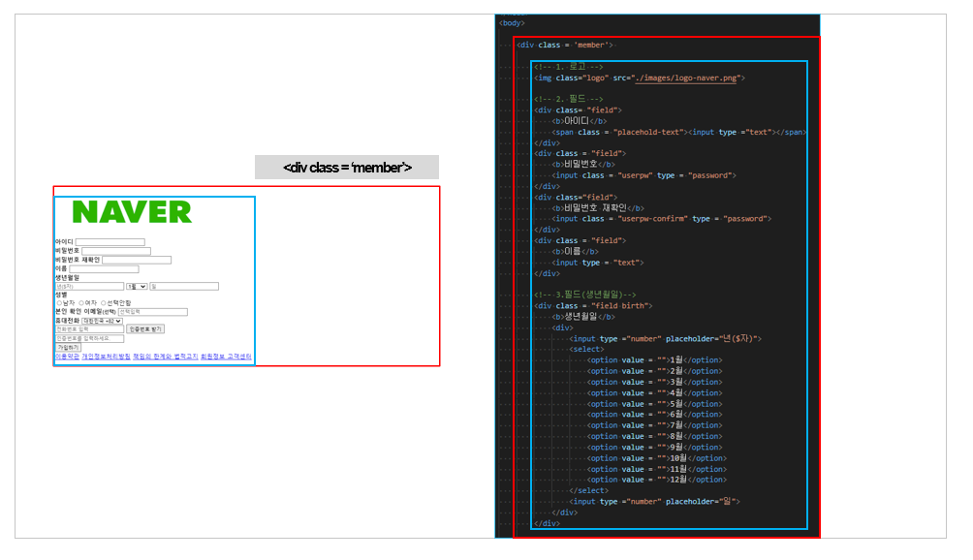Viewport: 973px width, 560px height.
Task: Open the 이용약관 link
Action: tap(67, 357)
